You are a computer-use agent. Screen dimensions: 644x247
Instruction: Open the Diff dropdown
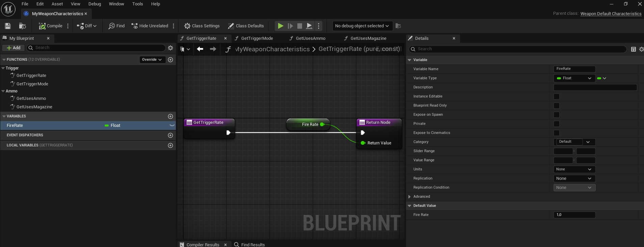[87, 26]
